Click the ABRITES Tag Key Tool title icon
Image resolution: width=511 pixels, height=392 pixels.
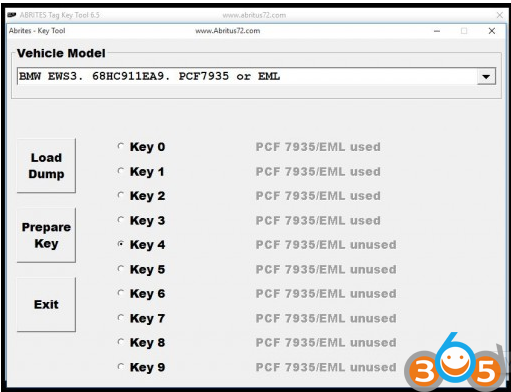point(12,15)
